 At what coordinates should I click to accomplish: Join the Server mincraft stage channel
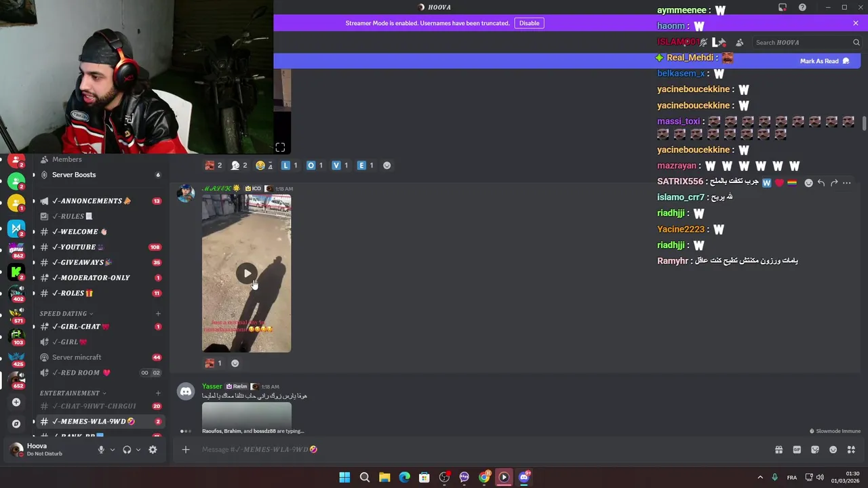coord(98,357)
